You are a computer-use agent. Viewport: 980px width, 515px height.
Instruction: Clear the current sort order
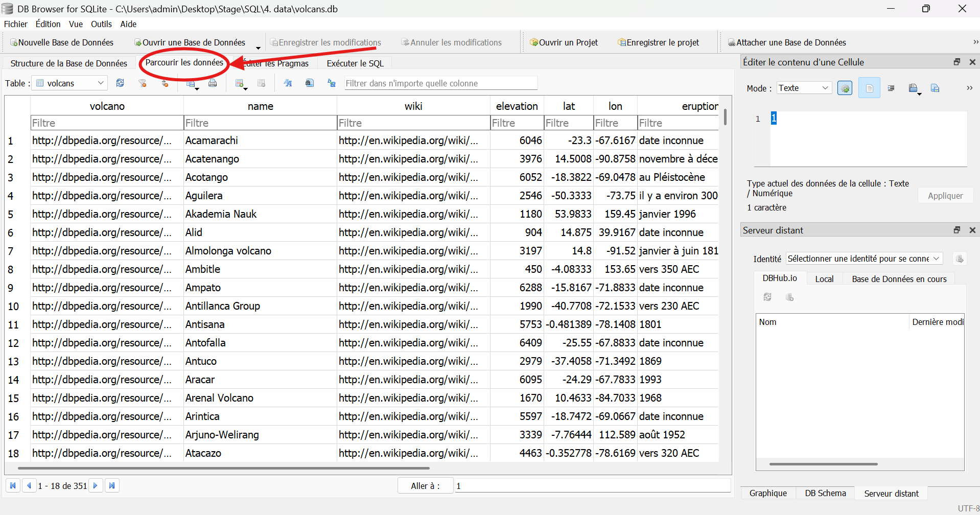pos(165,83)
